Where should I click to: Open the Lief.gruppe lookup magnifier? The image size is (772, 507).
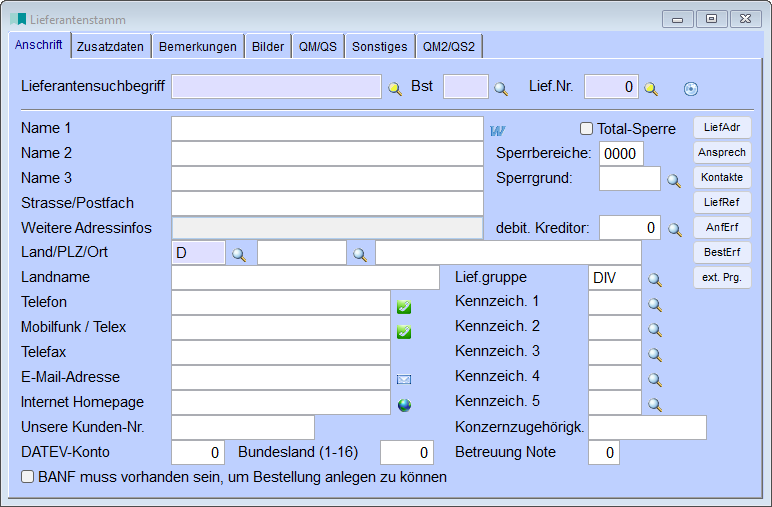[655, 280]
